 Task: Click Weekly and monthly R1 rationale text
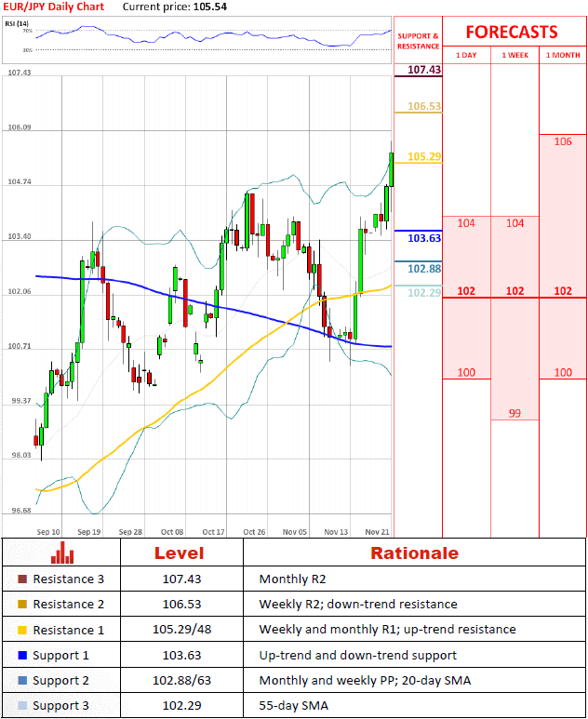pyautogui.click(x=388, y=630)
